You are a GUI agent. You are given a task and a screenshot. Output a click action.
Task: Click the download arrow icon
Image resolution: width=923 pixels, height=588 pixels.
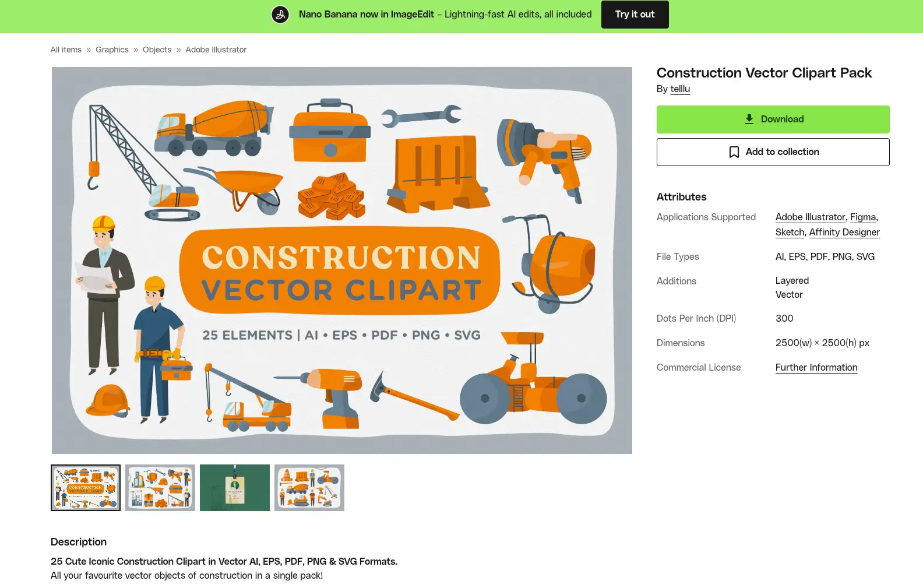pyautogui.click(x=749, y=119)
